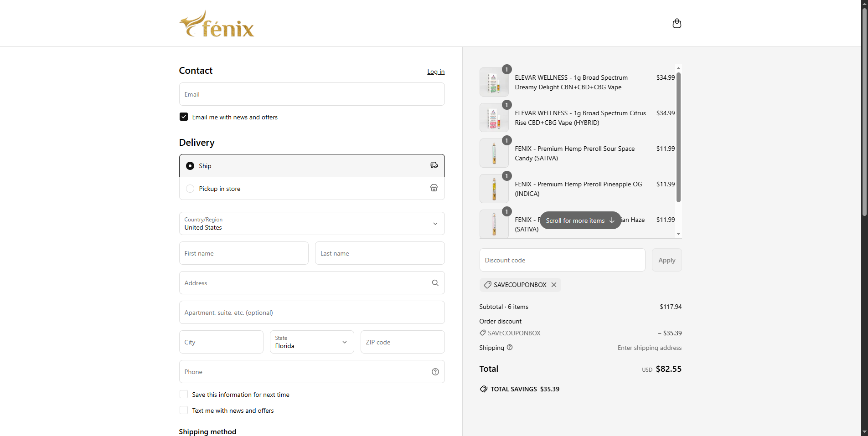Click the Email input field

(312, 94)
